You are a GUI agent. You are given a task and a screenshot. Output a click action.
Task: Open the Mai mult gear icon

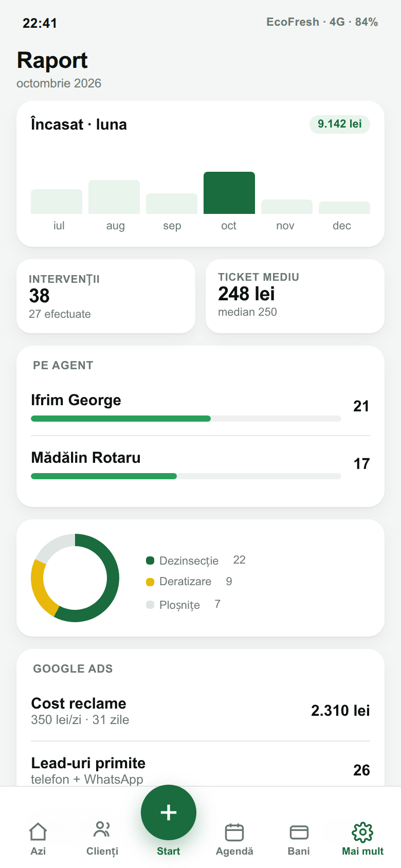[362, 832]
